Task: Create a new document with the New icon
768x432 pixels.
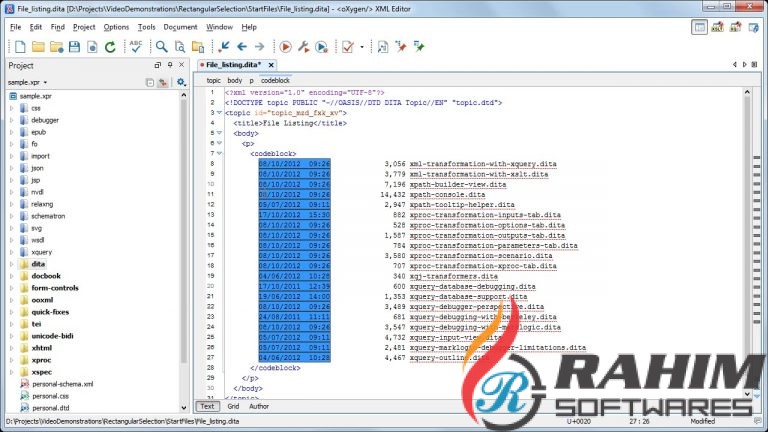Action: click(x=20, y=47)
